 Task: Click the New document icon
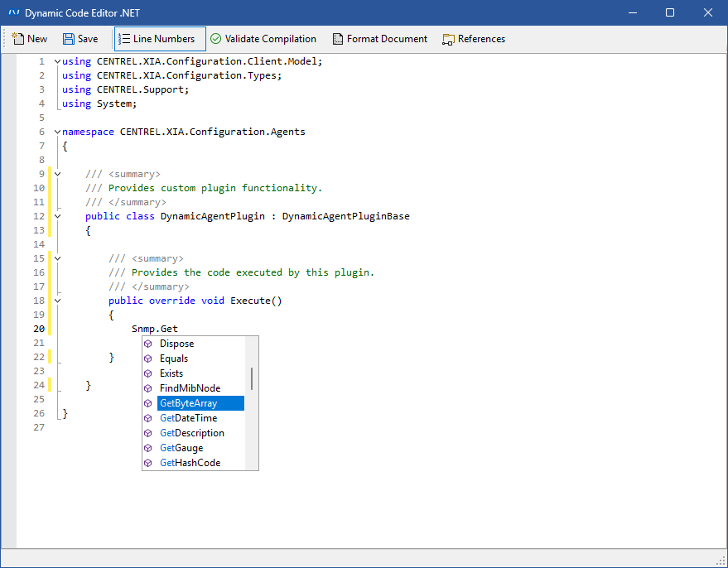point(17,39)
